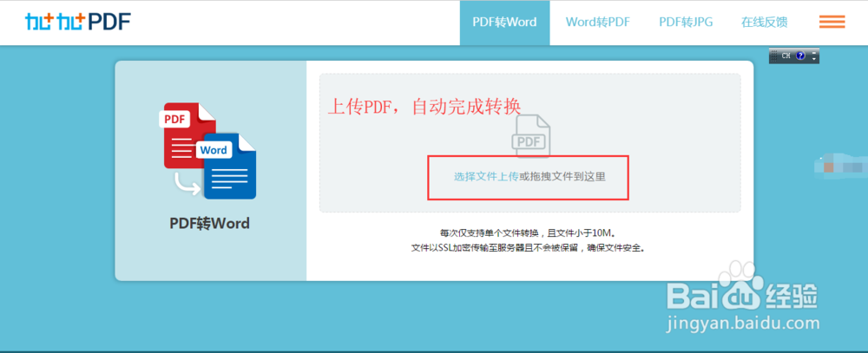The height and width of the screenshot is (353, 868).
Task: Click the PDF转Word heading under the graphic
Action: 209,223
